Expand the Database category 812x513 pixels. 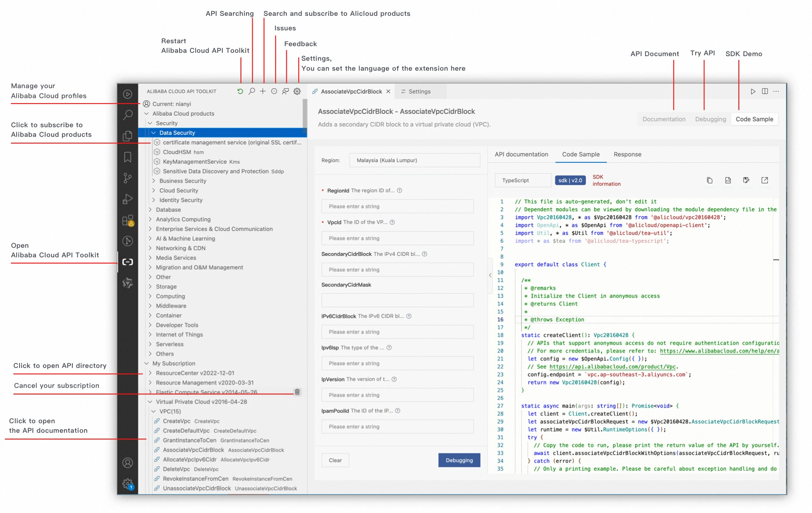[x=150, y=210]
